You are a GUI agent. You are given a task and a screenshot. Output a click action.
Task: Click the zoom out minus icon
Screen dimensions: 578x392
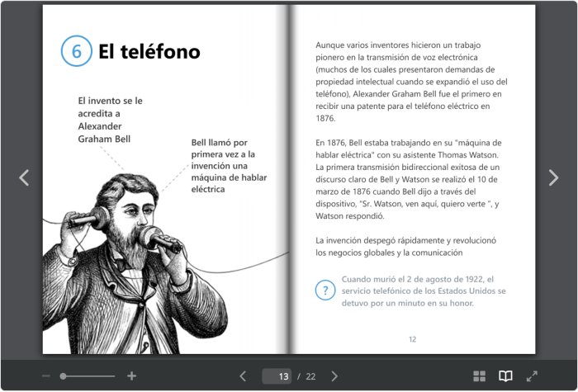click(x=46, y=375)
